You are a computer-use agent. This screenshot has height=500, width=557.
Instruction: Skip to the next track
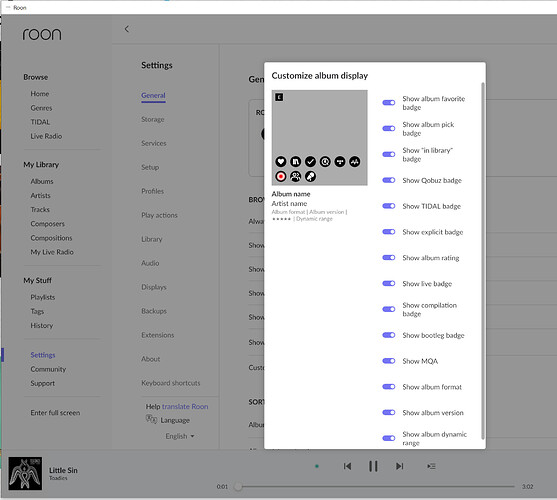coord(399,466)
